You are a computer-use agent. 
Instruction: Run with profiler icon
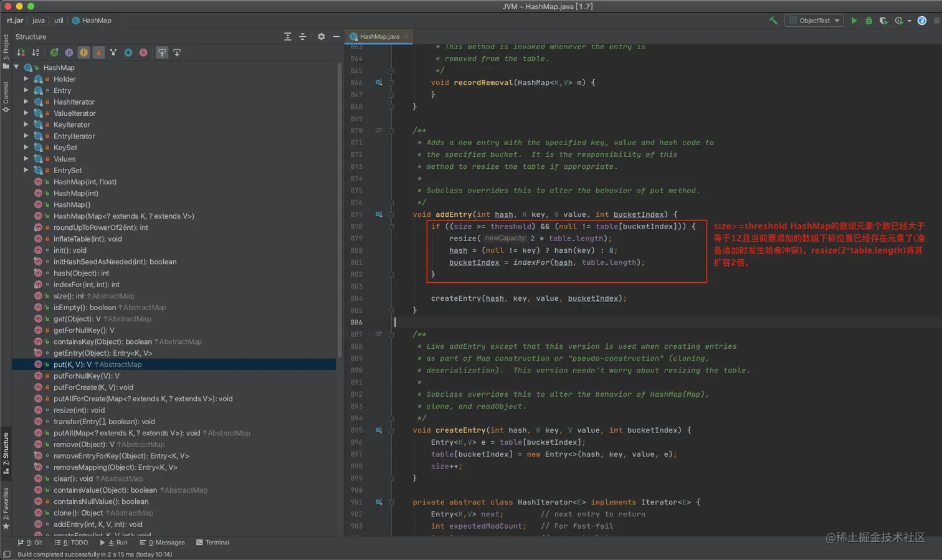[x=899, y=21]
